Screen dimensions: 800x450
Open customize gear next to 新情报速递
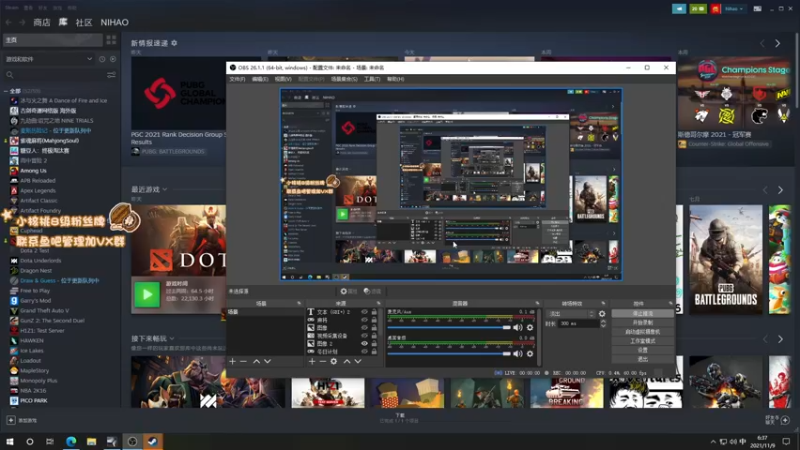pyautogui.click(x=174, y=43)
